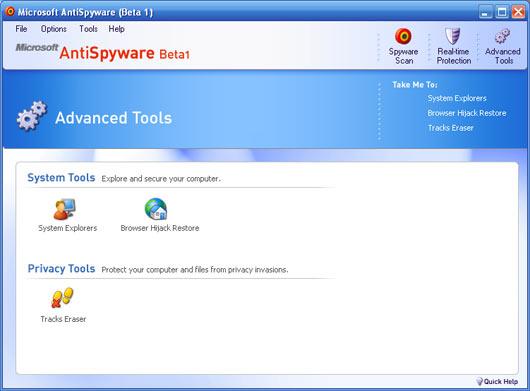Follow the Browser Hijack Restore link in header
This screenshot has width=530, height=391.
466,113
